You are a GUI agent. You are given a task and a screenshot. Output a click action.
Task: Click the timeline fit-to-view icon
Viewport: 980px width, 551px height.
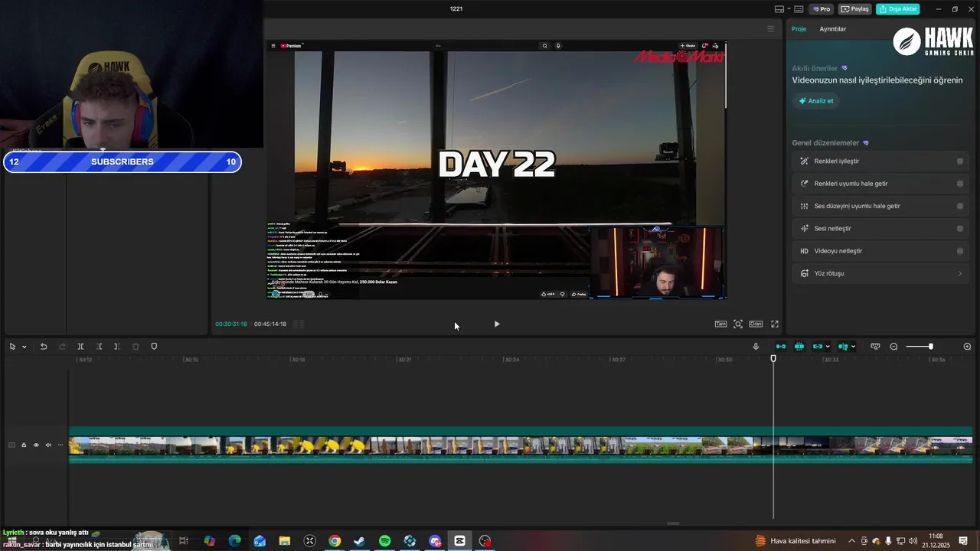click(875, 347)
